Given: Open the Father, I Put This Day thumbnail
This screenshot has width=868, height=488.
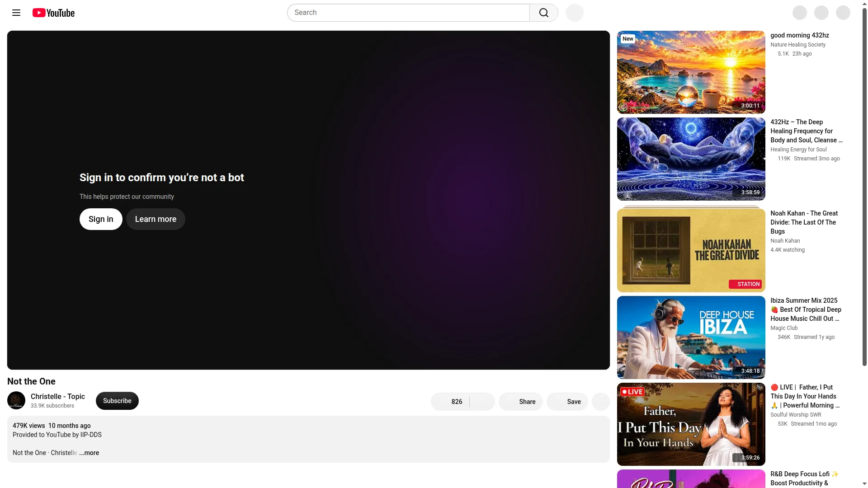Looking at the screenshot, I should click(x=691, y=424).
